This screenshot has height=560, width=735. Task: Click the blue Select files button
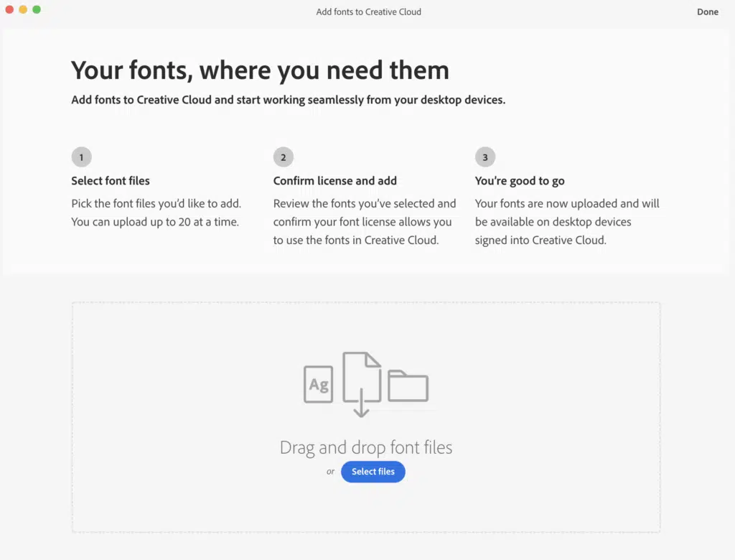pos(373,472)
